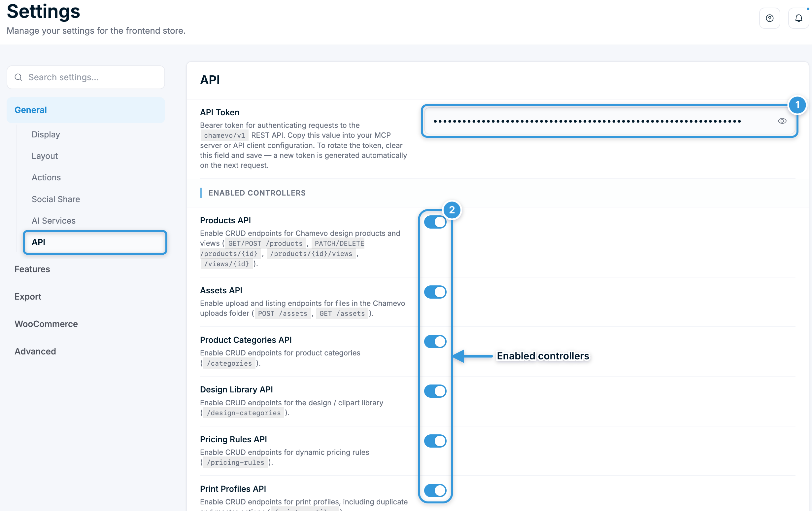Disable the Product Categories API switch
Viewport: 812px width, 512px height.
pos(435,342)
